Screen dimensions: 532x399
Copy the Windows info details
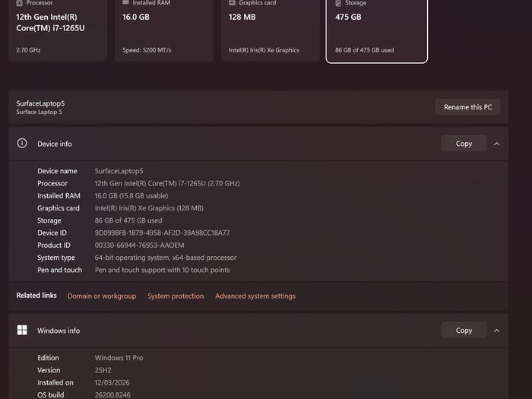tap(464, 330)
